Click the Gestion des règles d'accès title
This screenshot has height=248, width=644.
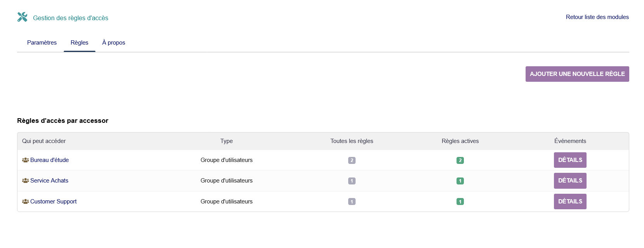tap(71, 18)
